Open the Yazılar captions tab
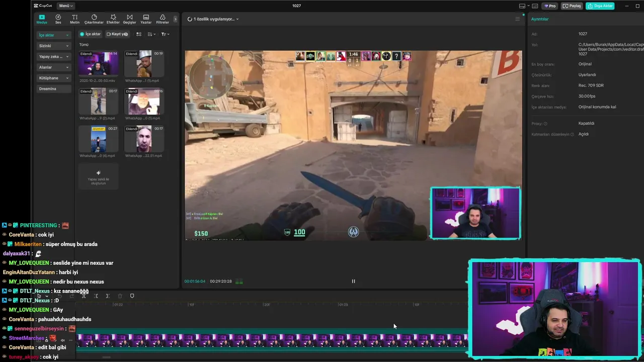644x362 pixels. coord(146,19)
